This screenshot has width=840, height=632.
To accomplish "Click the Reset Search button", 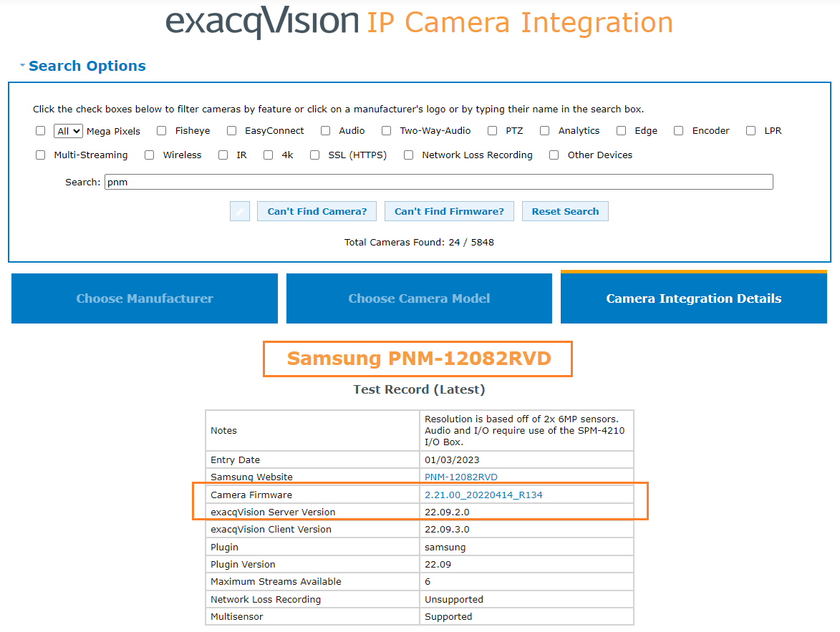I will click(565, 212).
